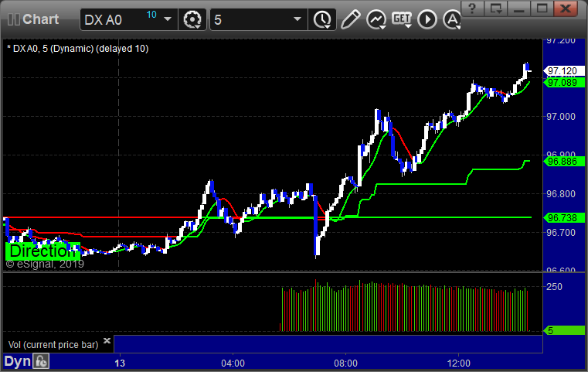Click the Direction green label

(x=42, y=251)
